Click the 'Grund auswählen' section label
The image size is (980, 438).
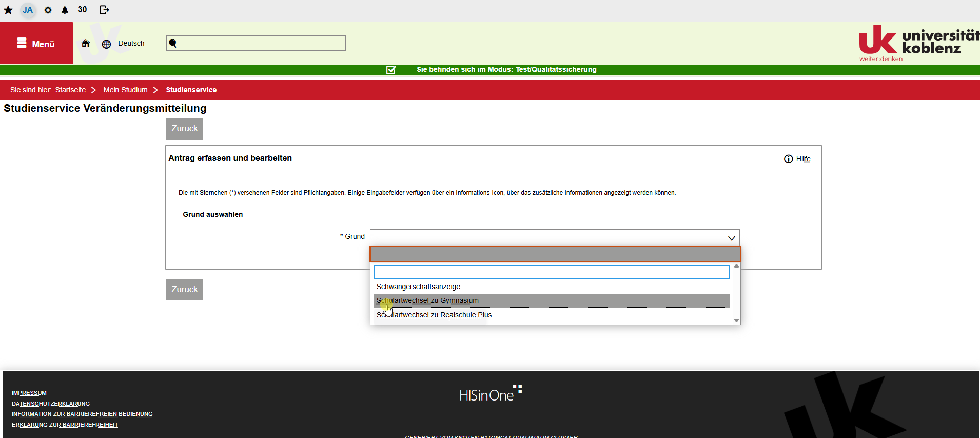pyautogui.click(x=213, y=215)
